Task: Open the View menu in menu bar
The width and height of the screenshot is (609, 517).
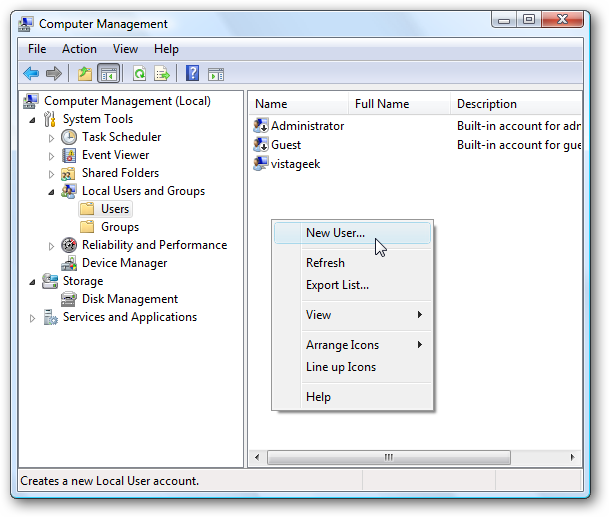Action: pos(125,49)
